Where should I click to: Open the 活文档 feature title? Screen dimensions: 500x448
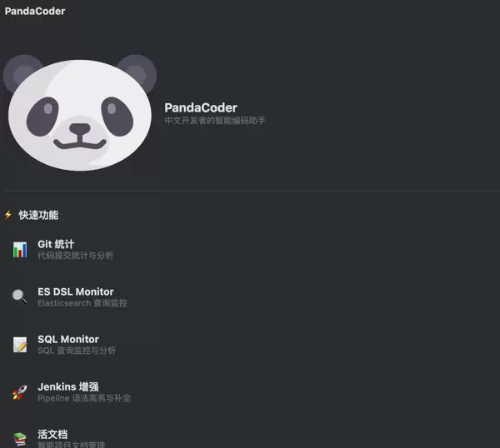point(52,435)
